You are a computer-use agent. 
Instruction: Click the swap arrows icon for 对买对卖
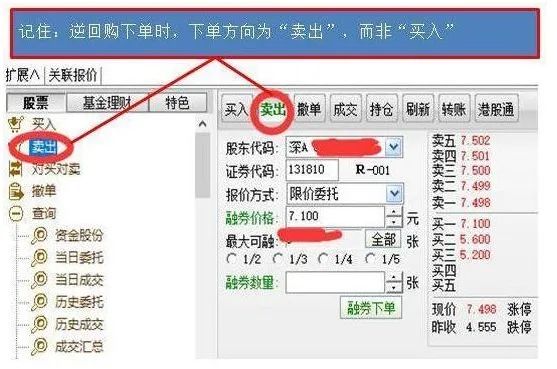pyautogui.click(x=15, y=169)
